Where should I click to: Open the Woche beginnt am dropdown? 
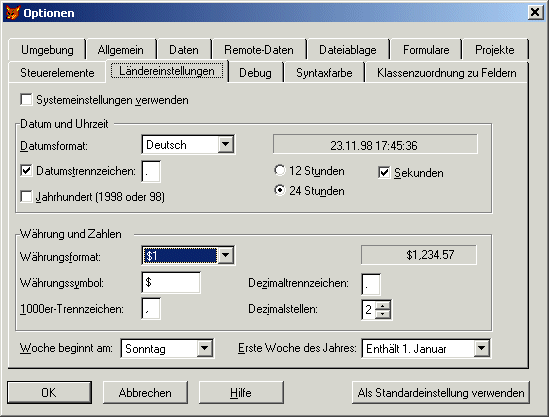[204, 348]
